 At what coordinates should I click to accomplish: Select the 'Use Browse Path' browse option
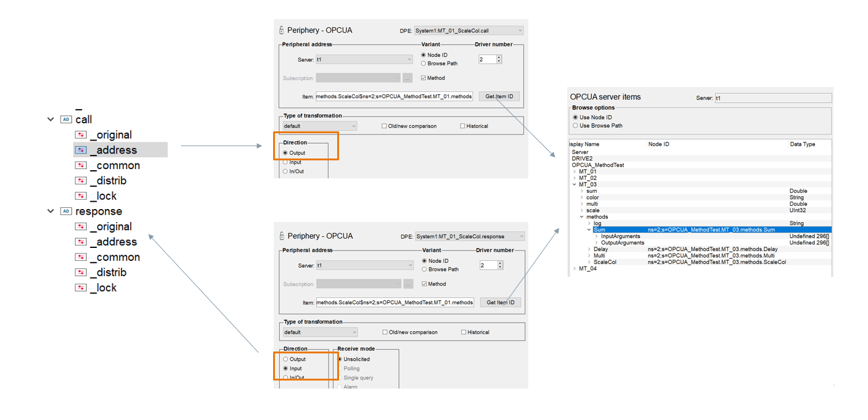click(576, 126)
